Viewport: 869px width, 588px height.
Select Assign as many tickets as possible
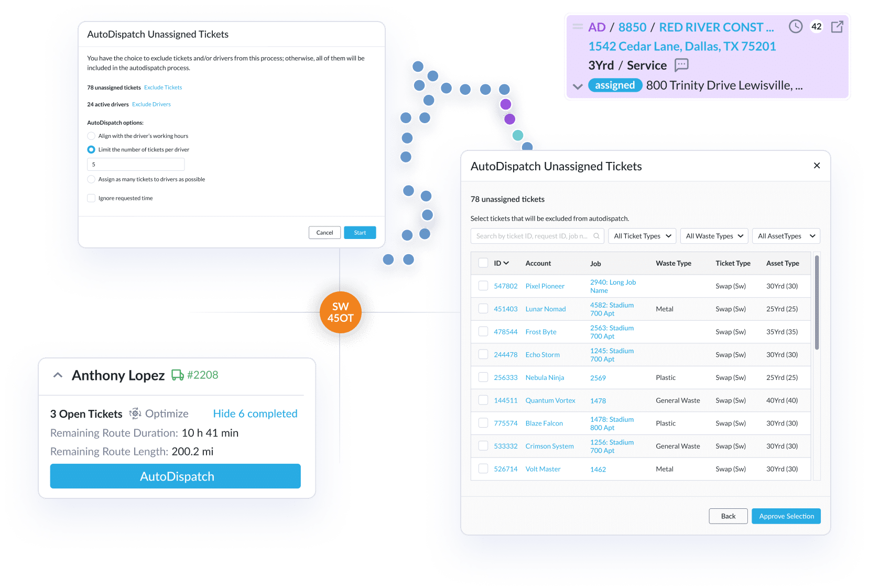click(91, 179)
